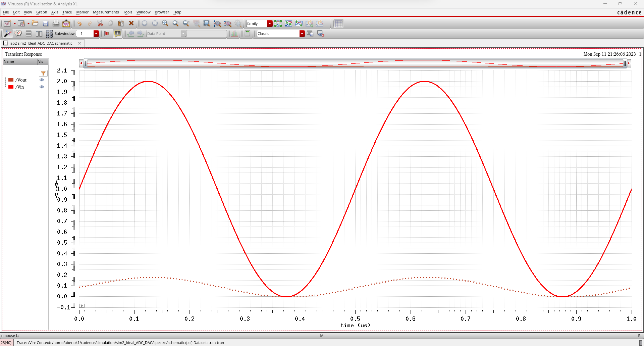Select the /Vout trace name

coord(21,80)
